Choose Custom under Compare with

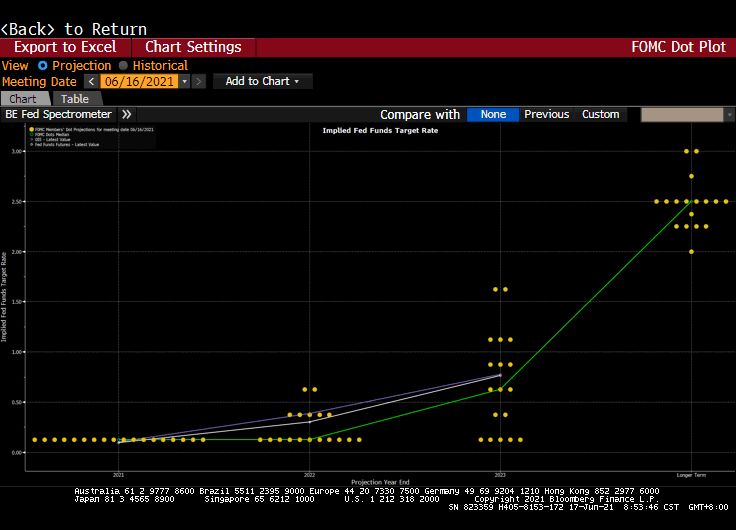point(600,115)
